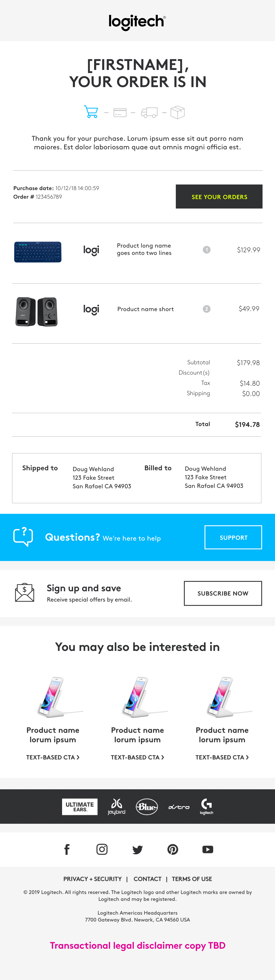Click the SUPPORT button

233,537
